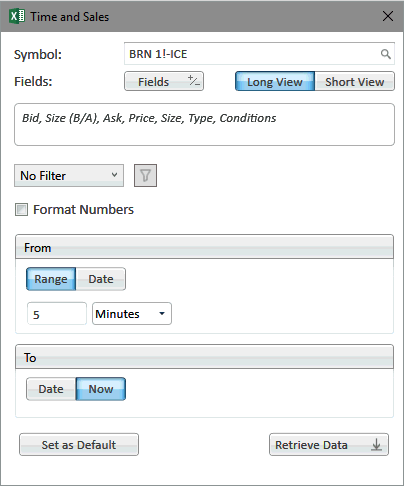404x486 pixels.
Task: Click the Retrieve Data button
Action: click(329, 445)
